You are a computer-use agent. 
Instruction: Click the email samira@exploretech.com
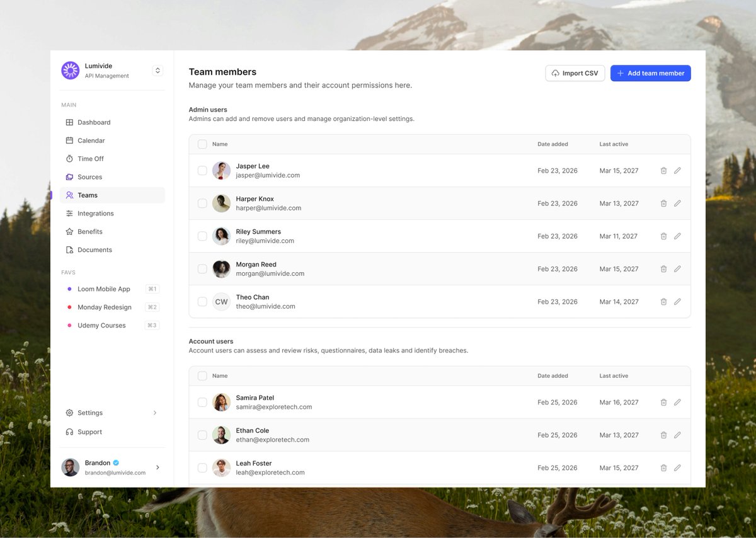tap(274, 407)
